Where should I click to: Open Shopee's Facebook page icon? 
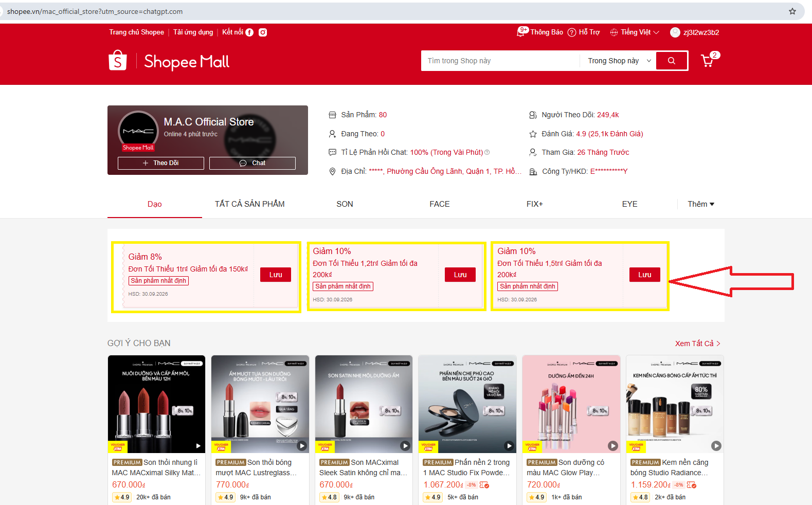pos(249,32)
